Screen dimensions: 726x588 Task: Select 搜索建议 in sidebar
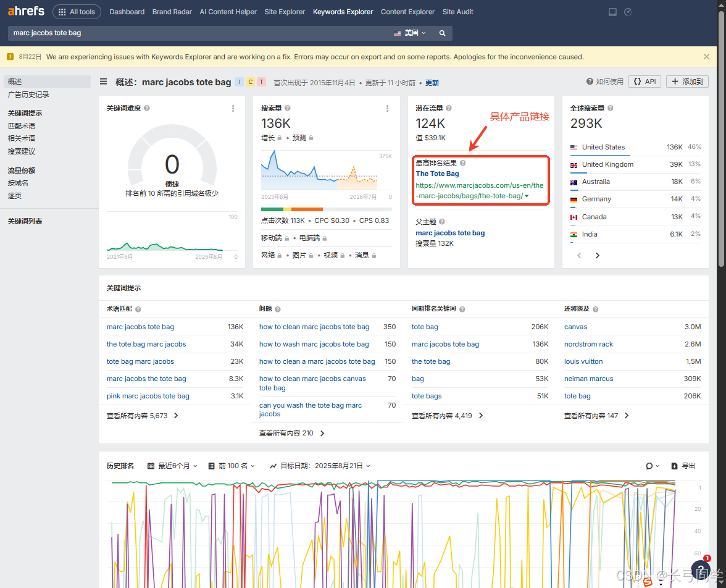point(21,151)
